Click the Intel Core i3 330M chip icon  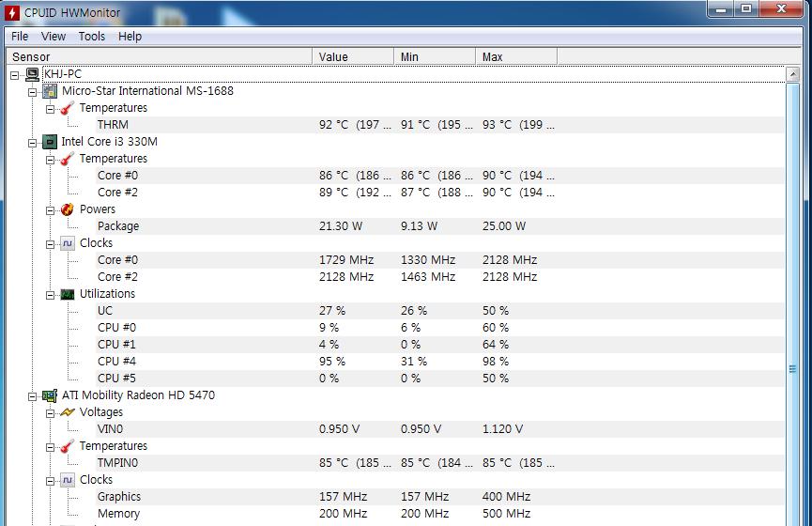[x=50, y=142]
